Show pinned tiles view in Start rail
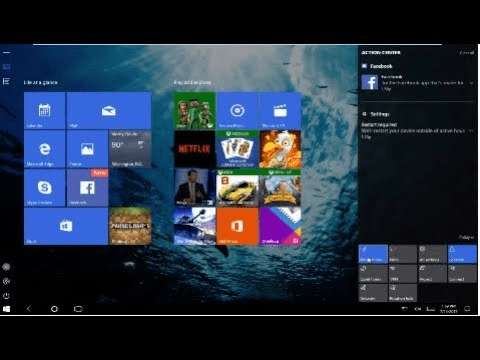 coord(6,67)
